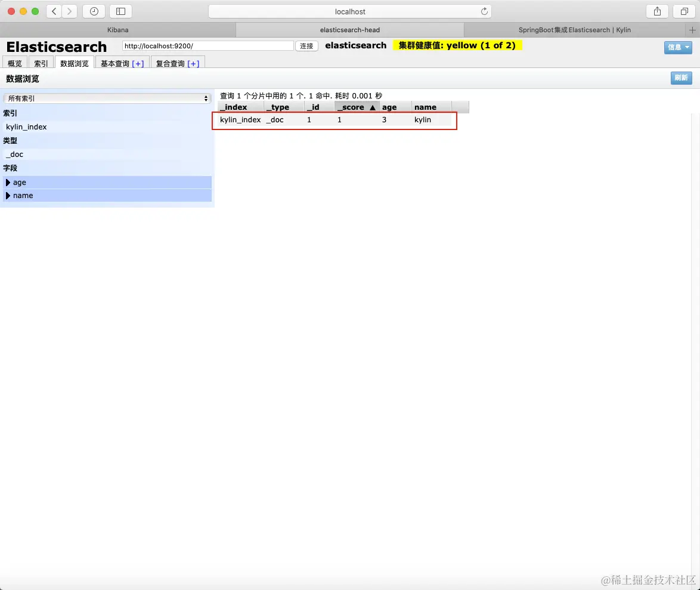Click the browser forward navigation arrow
Screen dimensions: 700x590
tap(69, 11)
